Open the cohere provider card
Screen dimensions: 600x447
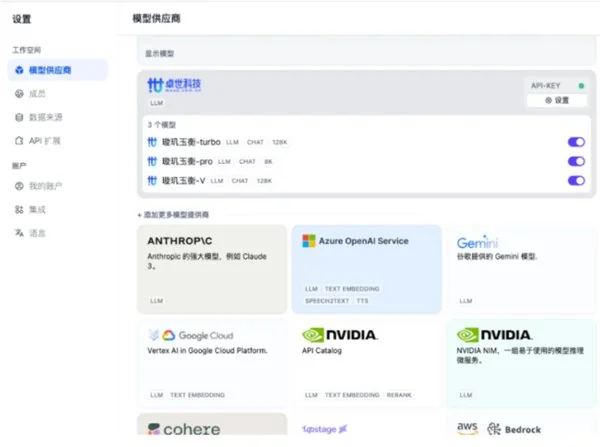point(212,424)
